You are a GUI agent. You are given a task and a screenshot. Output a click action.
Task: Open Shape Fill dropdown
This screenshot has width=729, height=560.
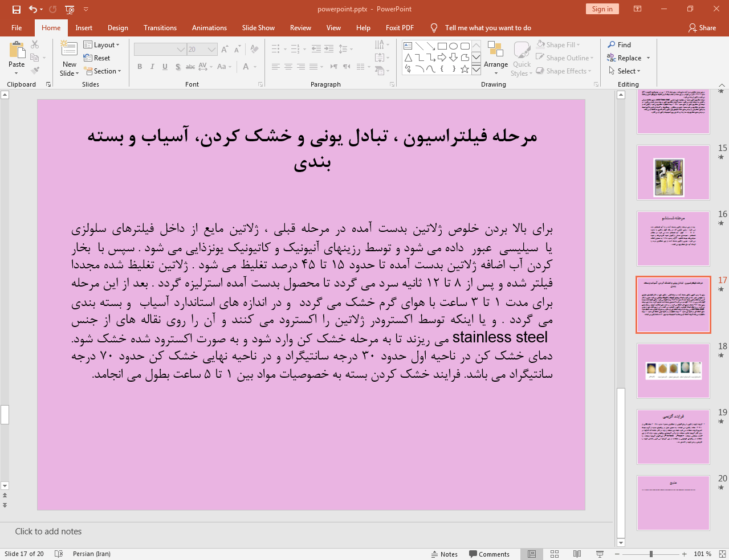(559, 44)
